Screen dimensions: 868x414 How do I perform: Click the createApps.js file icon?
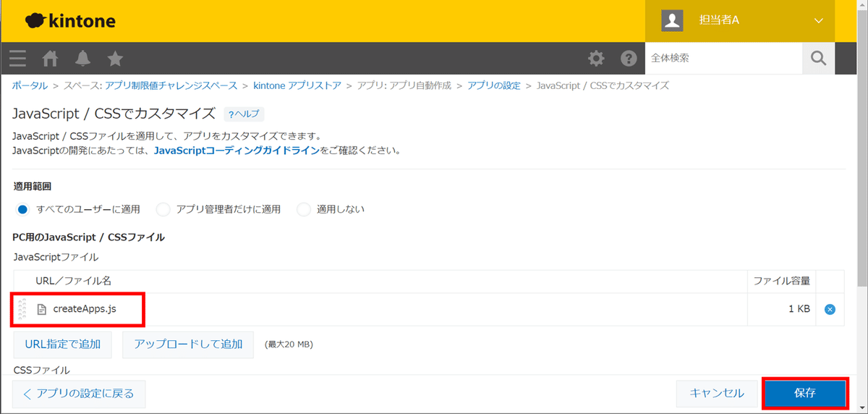click(x=42, y=309)
